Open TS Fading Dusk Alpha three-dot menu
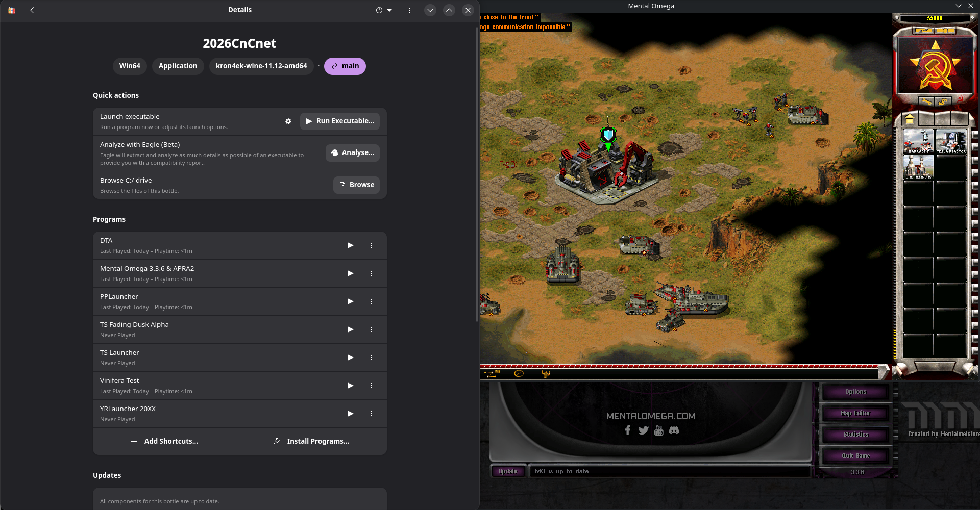The width and height of the screenshot is (980, 510). [371, 329]
